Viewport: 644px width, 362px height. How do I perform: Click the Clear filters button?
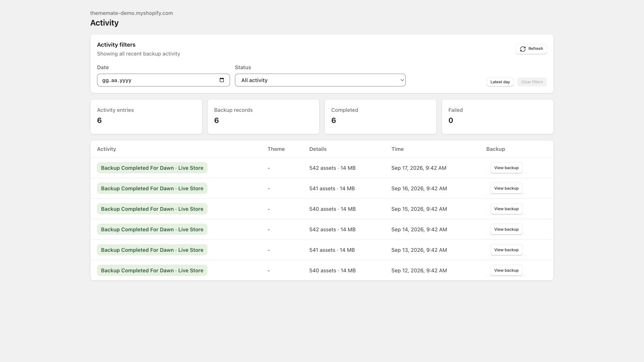tap(532, 82)
